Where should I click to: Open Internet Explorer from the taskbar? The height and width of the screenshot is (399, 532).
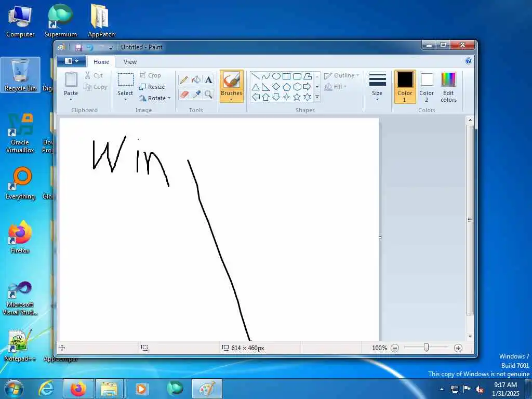tap(46, 389)
